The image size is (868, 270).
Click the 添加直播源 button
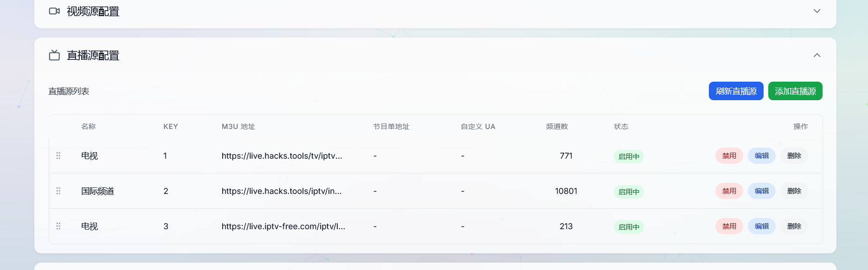pos(795,91)
